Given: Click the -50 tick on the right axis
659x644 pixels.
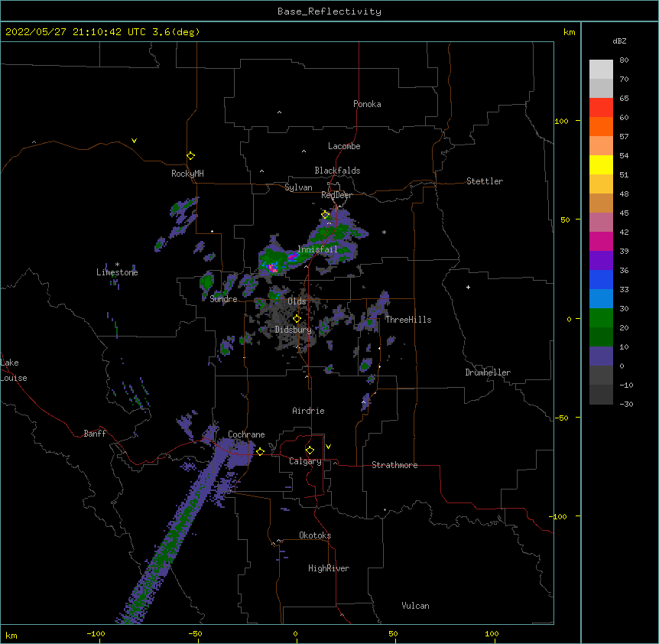Looking at the screenshot, I should tap(560, 418).
